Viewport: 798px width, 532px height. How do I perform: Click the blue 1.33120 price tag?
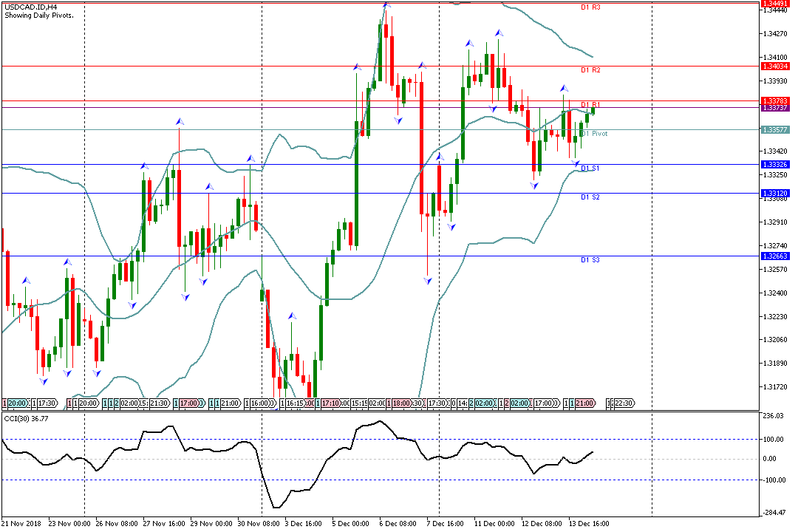[x=775, y=194]
